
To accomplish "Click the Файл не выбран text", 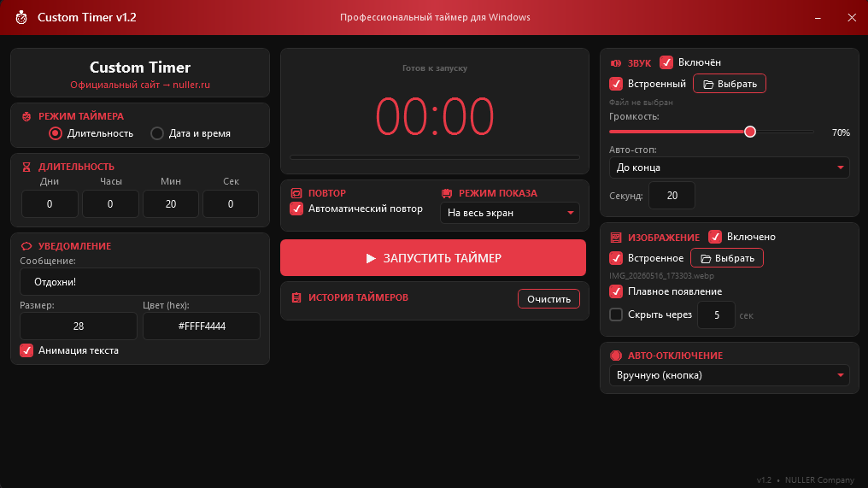I will [x=641, y=103].
